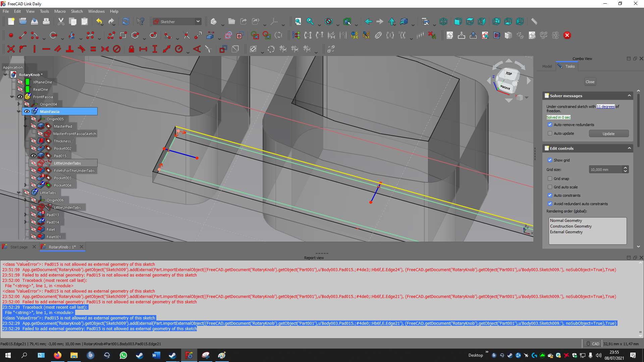This screenshot has width=644, height=362.
Task: Toggle Avoid redundant auto constraints checkbox
Action: click(550, 204)
